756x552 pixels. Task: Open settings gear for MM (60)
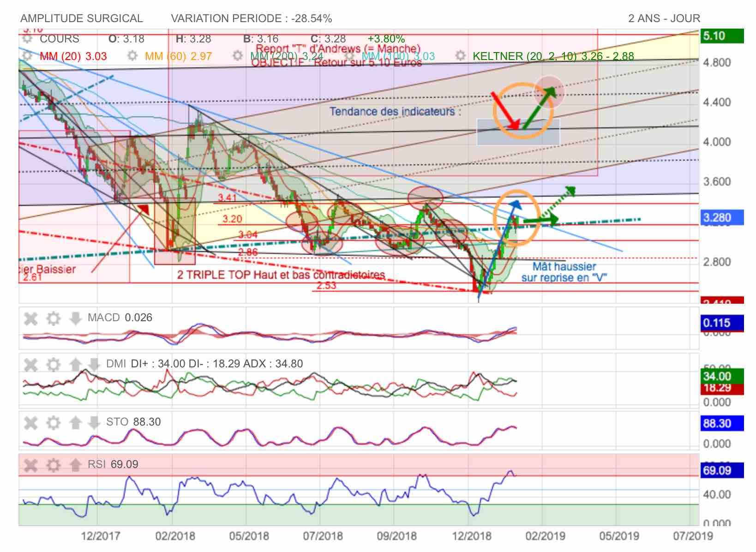coord(132,56)
